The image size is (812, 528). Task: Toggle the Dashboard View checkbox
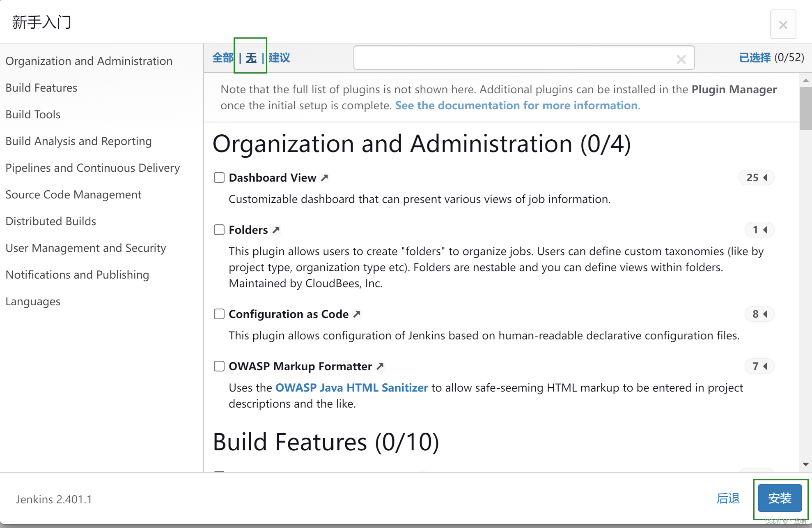pos(219,177)
